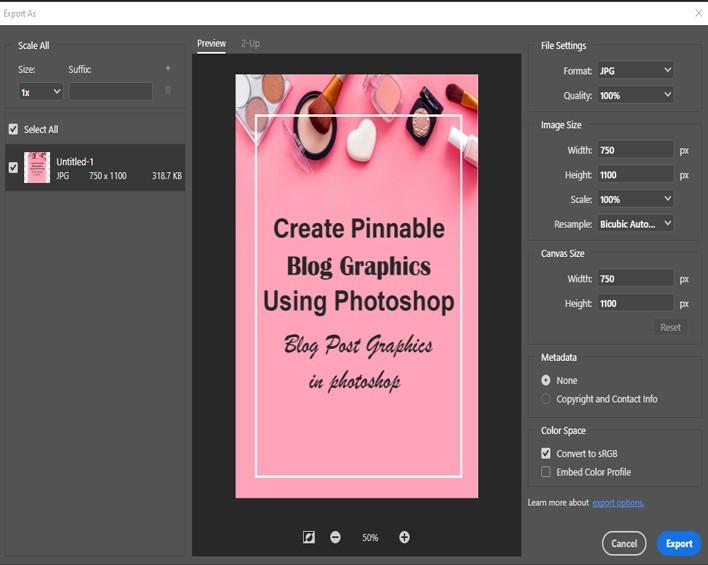Open the Format JPG dropdown

(x=635, y=70)
